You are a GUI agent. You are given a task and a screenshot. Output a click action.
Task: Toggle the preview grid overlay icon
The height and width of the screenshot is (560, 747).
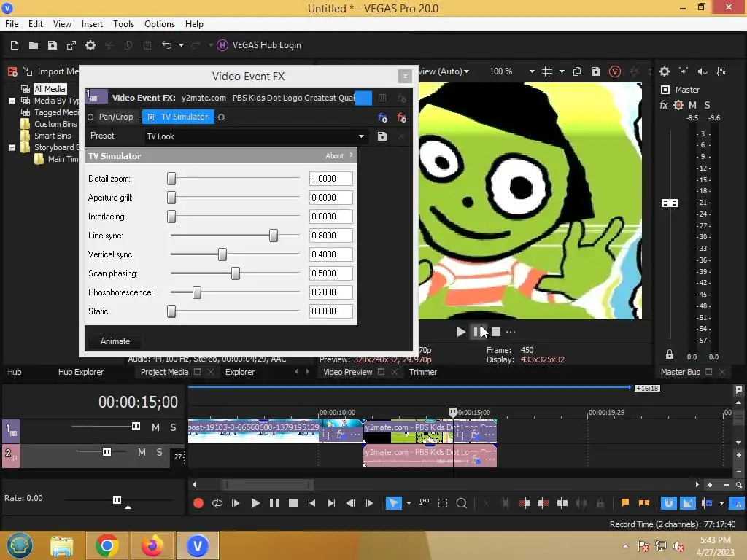(547, 71)
